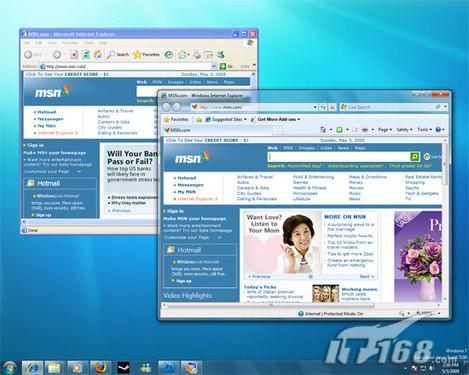
Task: Click the Messenger icon in the IE6 toolbar
Action: (220, 55)
